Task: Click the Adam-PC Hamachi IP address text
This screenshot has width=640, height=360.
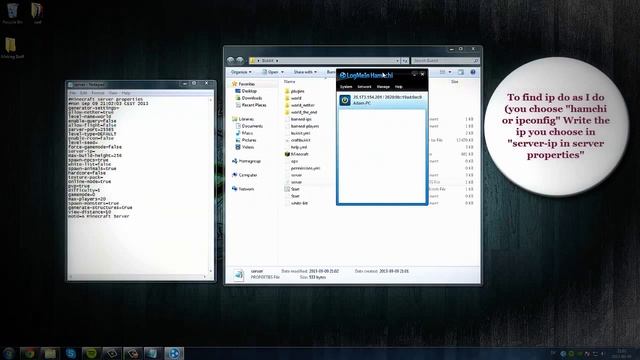Action: (387, 97)
